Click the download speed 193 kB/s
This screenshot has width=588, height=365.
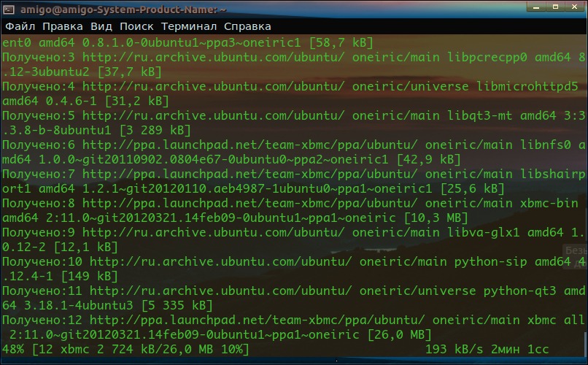454,350
